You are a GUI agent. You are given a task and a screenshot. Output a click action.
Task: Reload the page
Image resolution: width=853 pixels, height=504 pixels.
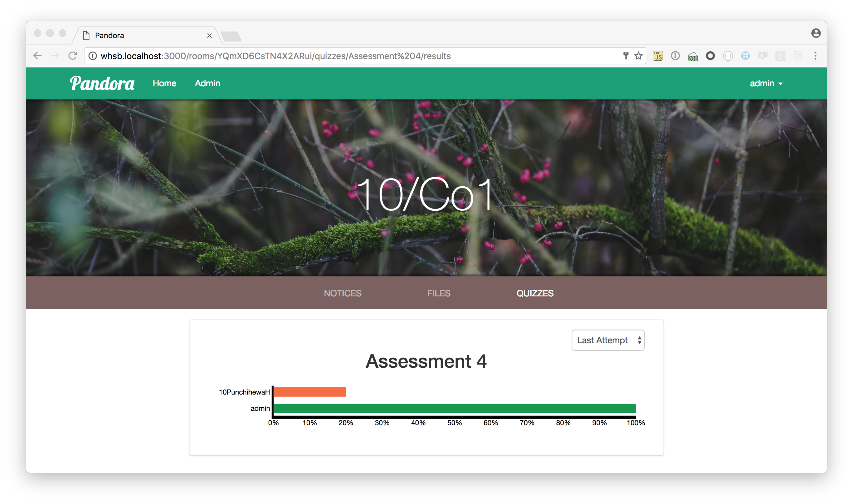click(x=73, y=56)
